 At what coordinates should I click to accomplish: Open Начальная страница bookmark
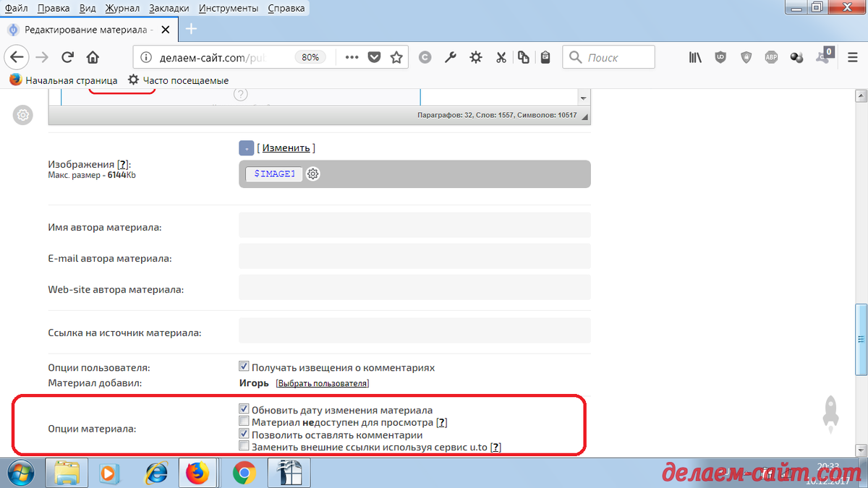click(64, 80)
